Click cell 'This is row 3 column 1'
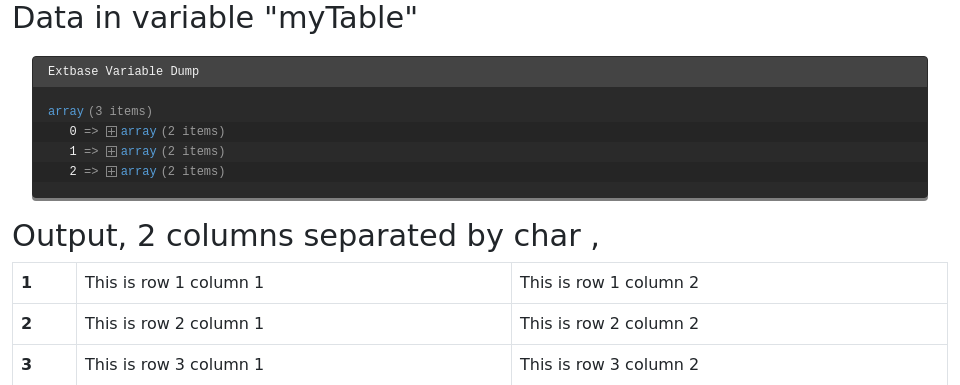960x385 pixels. (294, 365)
